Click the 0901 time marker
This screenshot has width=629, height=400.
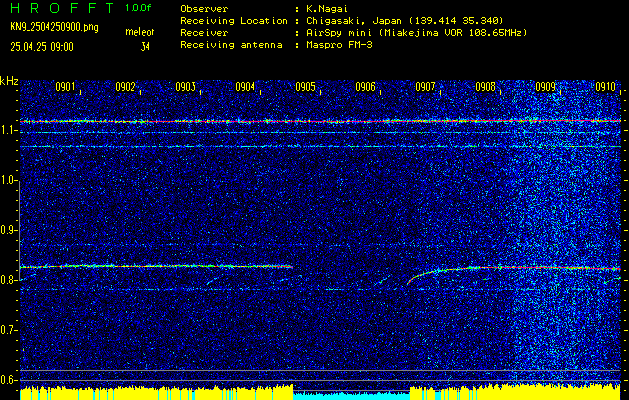point(65,87)
